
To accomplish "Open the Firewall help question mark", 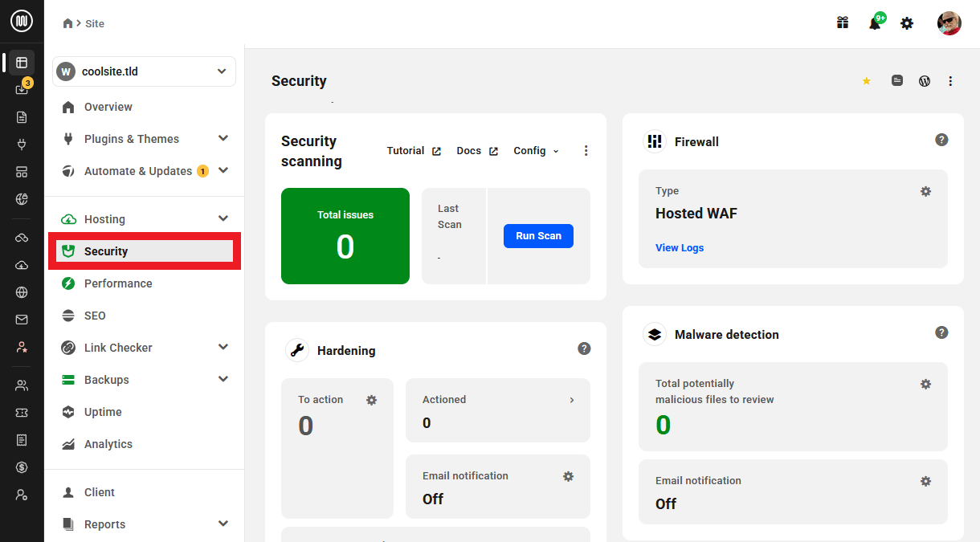I will point(942,140).
